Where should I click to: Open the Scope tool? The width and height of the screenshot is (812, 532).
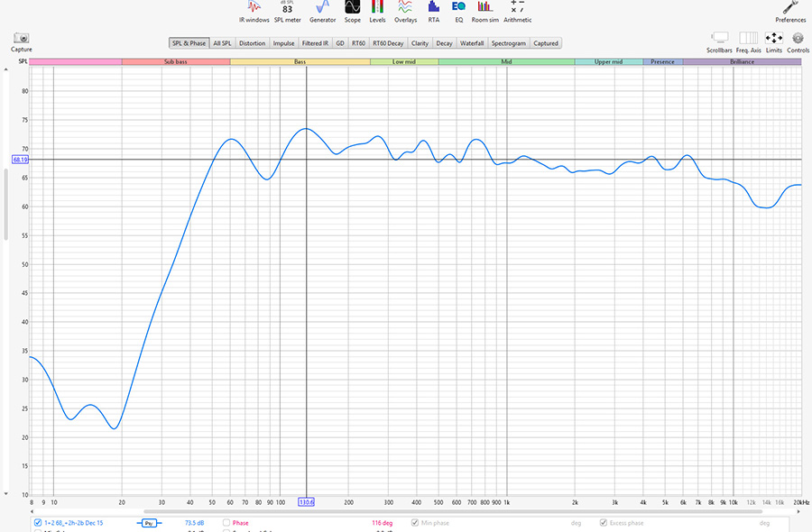[352, 10]
